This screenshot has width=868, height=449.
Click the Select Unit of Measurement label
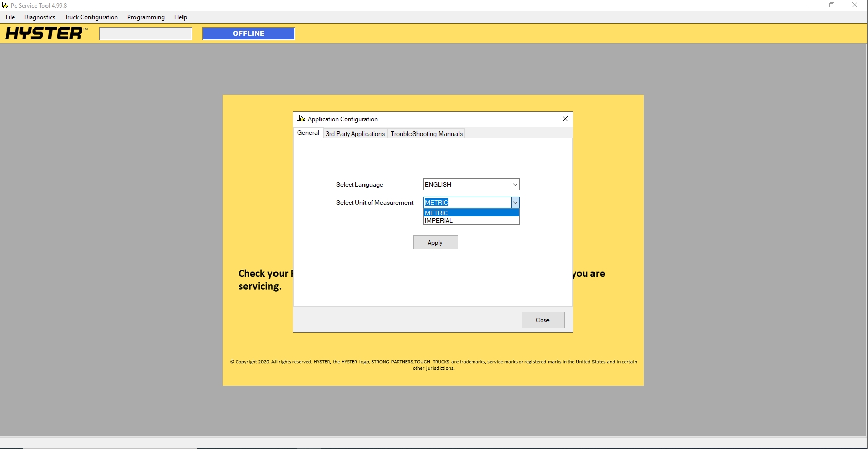[x=375, y=203]
